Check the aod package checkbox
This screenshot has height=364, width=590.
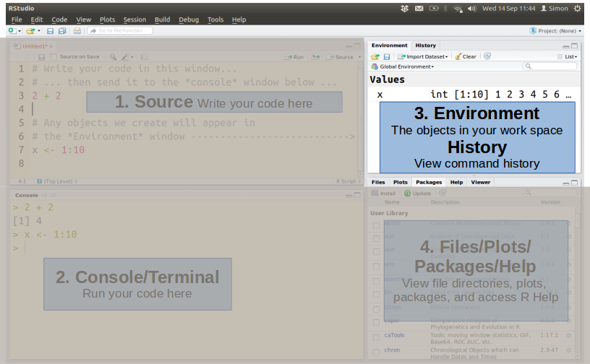point(376,238)
